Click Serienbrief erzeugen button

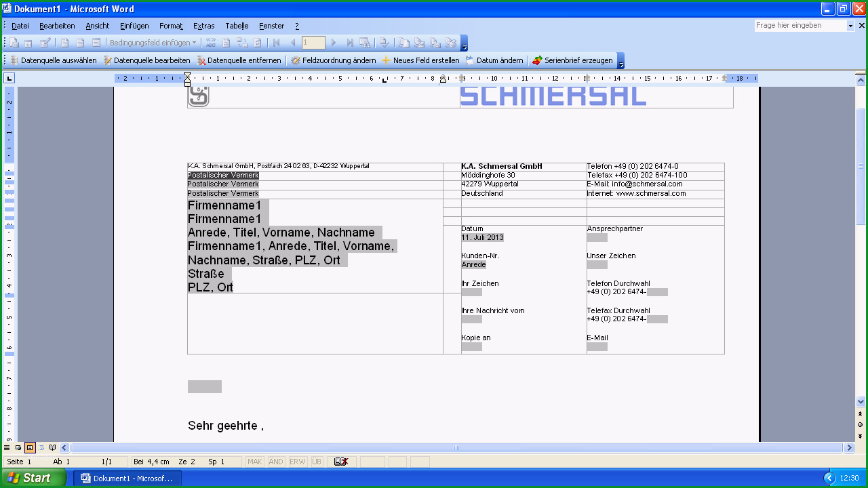[573, 60]
